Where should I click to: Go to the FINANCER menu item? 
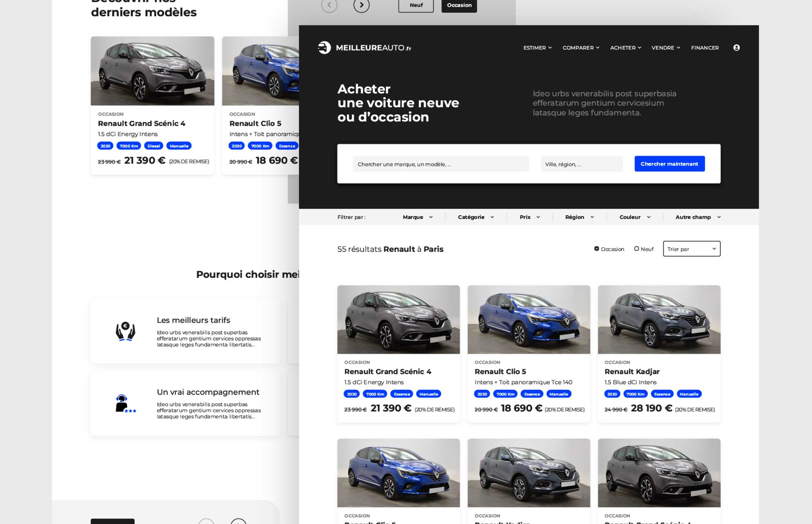point(705,47)
